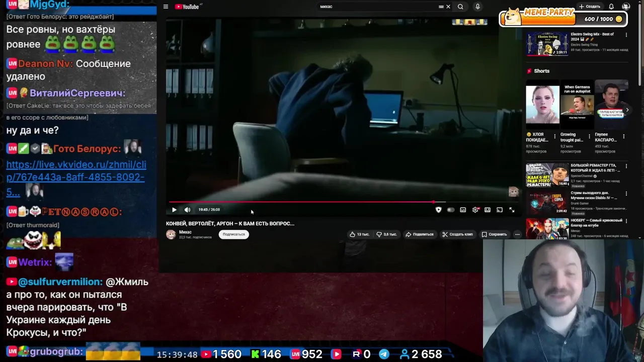Image resolution: width=644 pixels, height=362 pixels.
Task: Clear the search box text
Action: pyautogui.click(x=448, y=7)
